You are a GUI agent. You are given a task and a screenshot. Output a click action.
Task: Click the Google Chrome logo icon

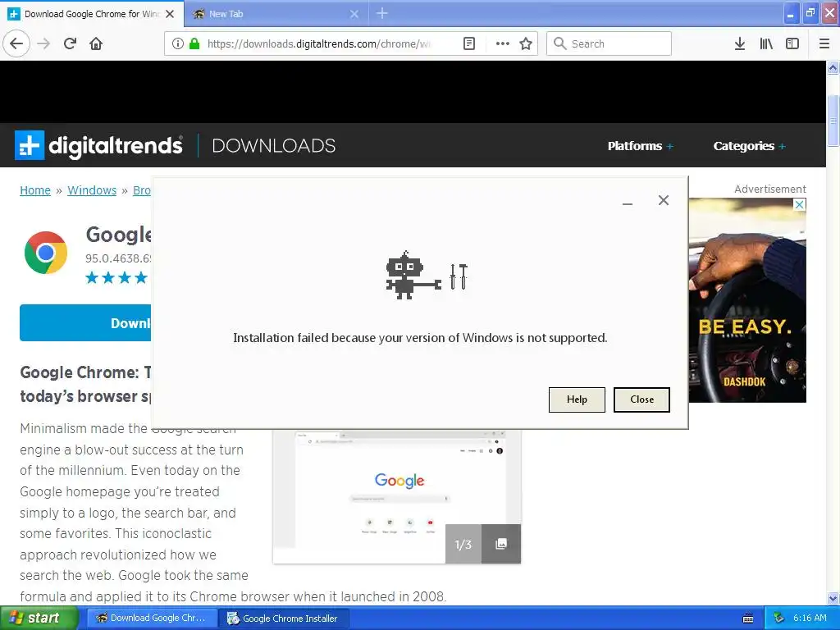pos(46,253)
